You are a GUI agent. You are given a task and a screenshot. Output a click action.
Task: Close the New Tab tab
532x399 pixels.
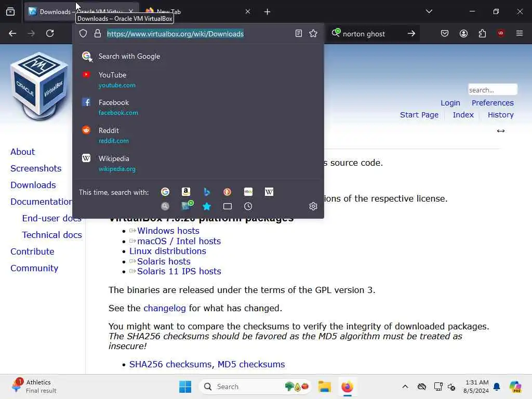248,12
